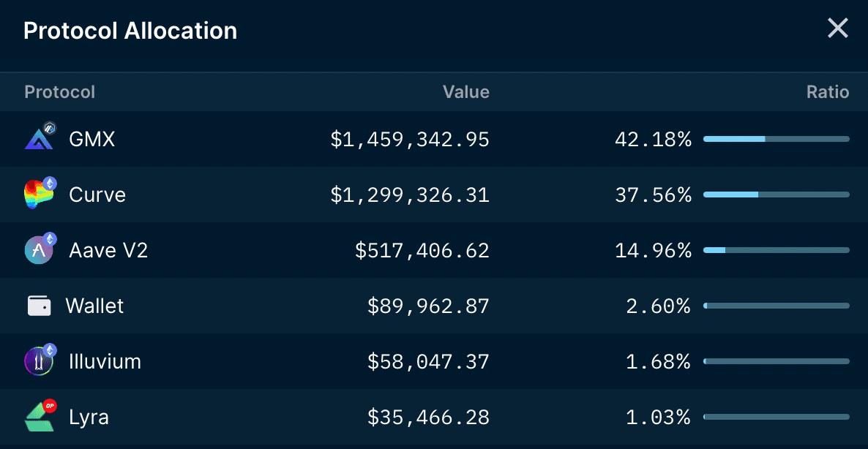868x449 pixels.
Task: Select the Wallet row value of $89,962.87
Action: point(428,306)
